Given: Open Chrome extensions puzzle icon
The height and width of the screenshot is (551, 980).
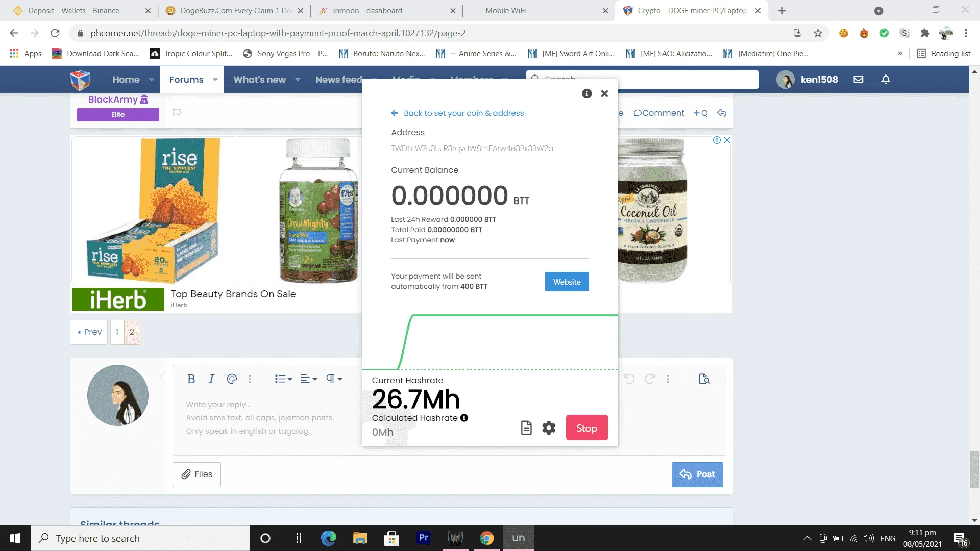Looking at the screenshot, I should point(925,33).
